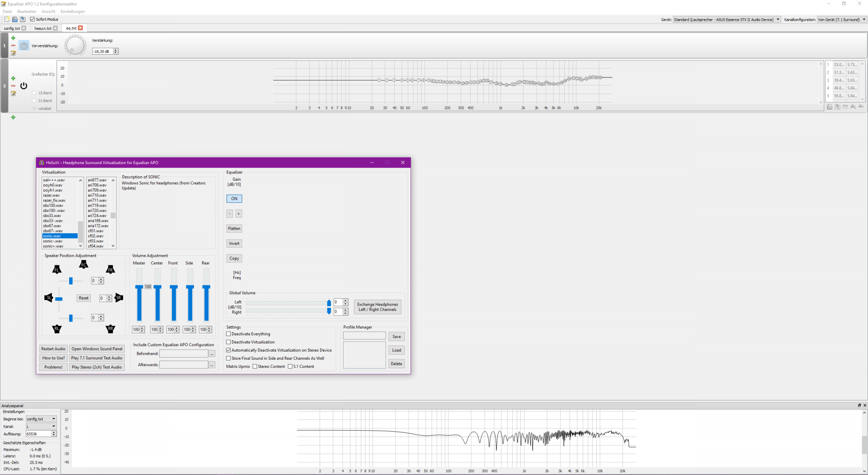Open the Kanal channel dropdown
Screen dimensions: 868x475
click(x=41, y=426)
